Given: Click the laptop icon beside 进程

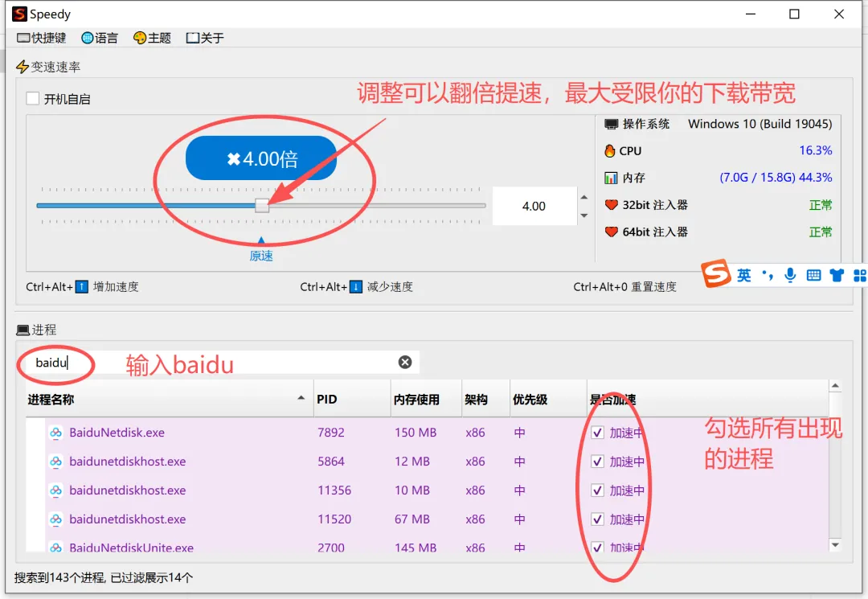Looking at the screenshot, I should [23, 330].
